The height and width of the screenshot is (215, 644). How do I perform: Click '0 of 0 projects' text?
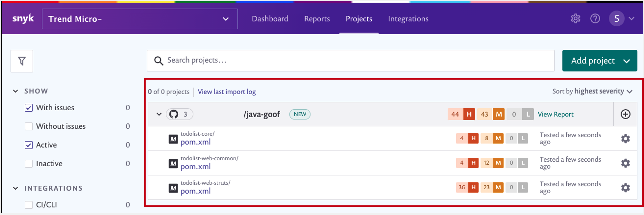pyautogui.click(x=169, y=92)
